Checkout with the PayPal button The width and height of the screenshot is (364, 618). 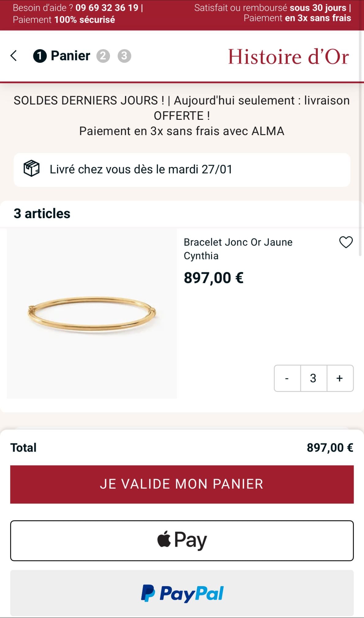click(x=182, y=593)
